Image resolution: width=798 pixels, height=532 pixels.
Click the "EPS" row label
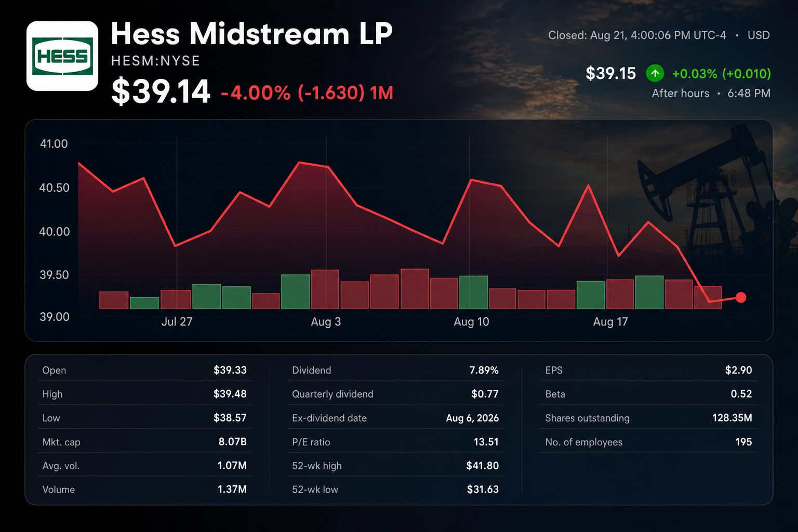point(554,370)
